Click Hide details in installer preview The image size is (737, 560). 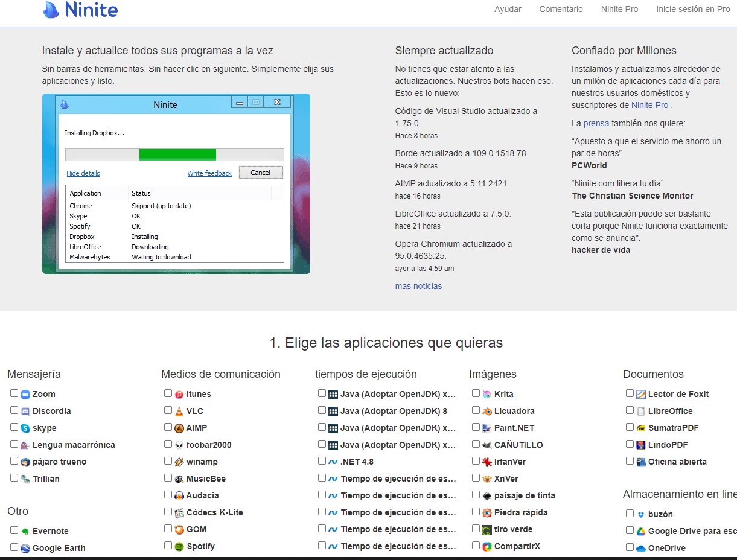[83, 173]
